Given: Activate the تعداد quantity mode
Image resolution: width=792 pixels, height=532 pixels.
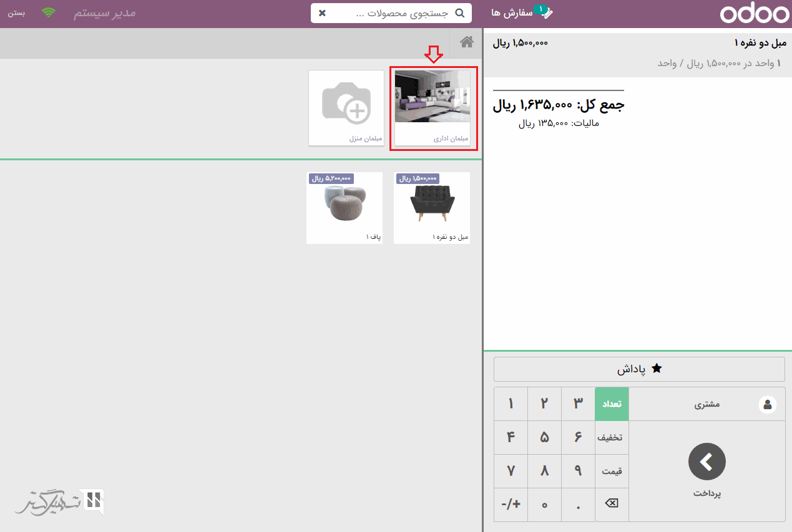Looking at the screenshot, I should tap(611, 404).
